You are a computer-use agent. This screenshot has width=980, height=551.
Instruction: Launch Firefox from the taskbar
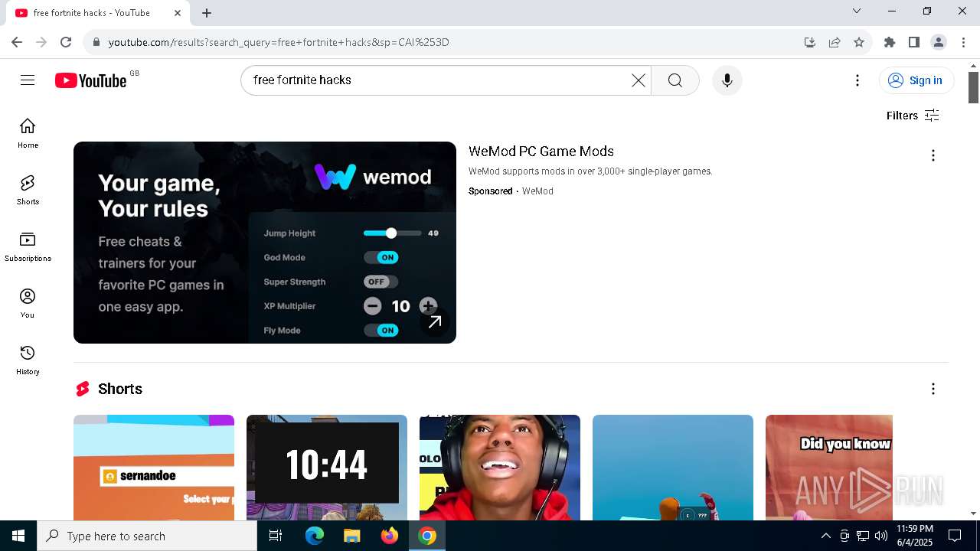point(390,536)
